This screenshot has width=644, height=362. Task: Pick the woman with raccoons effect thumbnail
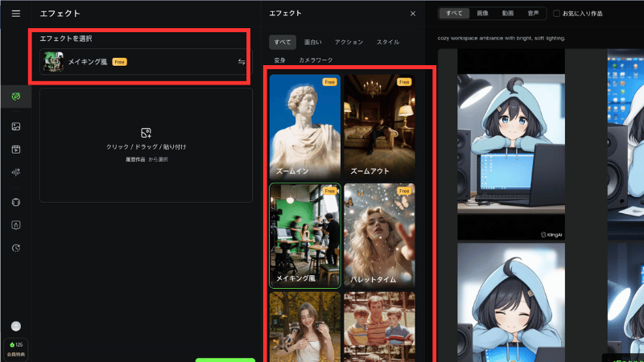pyautogui.click(x=305, y=327)
